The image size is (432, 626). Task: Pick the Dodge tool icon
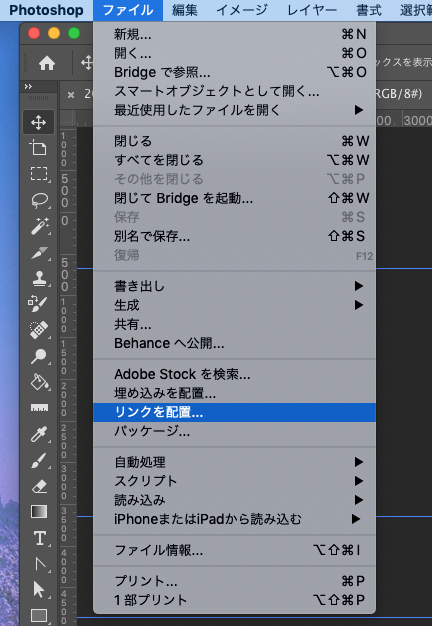pos(39,356)
